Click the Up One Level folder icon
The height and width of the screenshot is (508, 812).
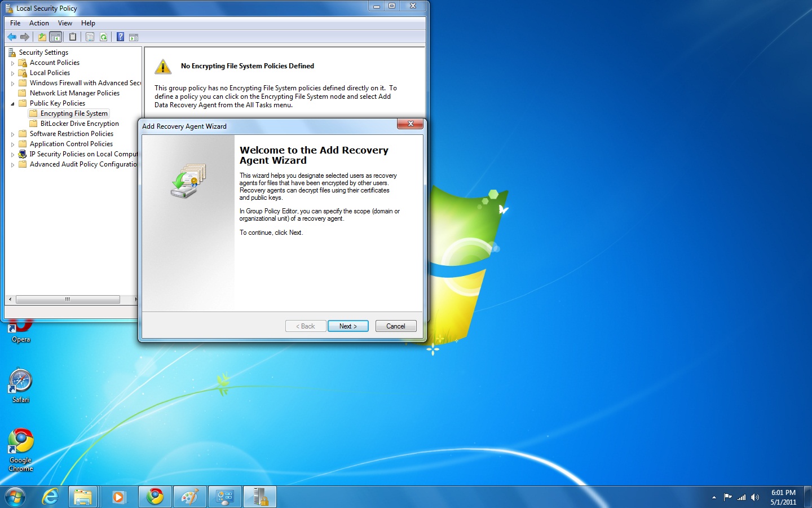(42, 37)
